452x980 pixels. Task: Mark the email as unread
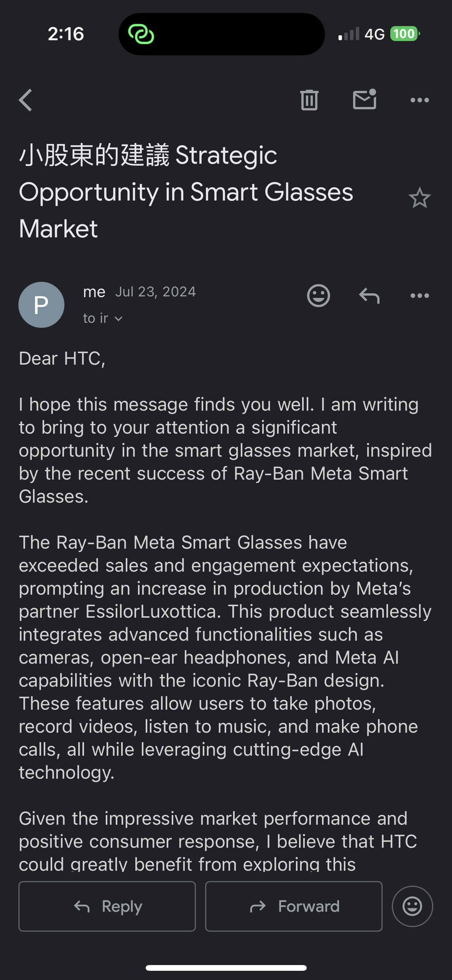point(364,100)
